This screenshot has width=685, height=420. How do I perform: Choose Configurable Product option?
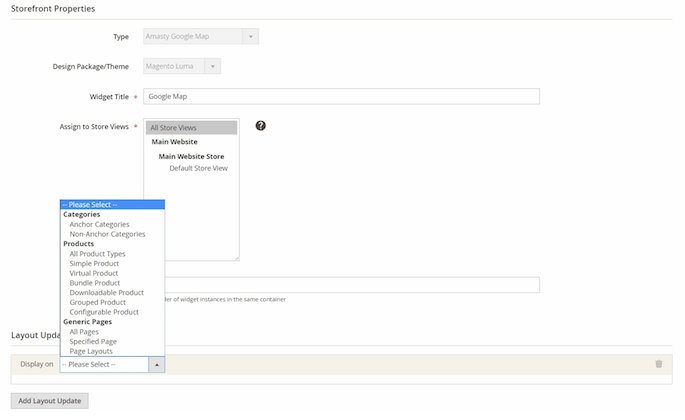tap(104, 312)
